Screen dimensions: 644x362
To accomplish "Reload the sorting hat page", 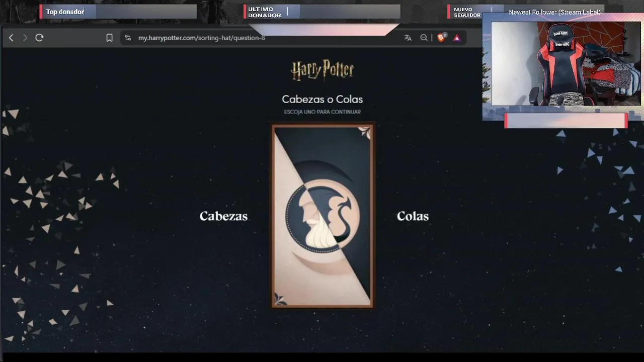I will pos(39,38).
